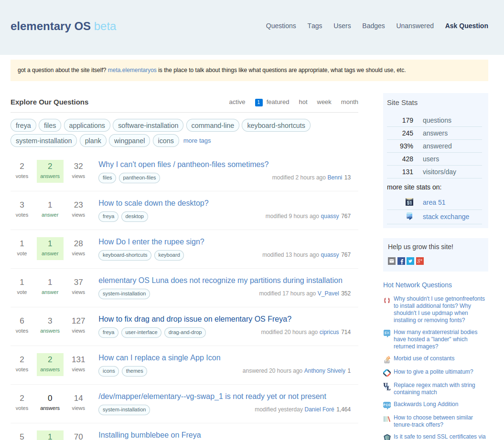The width and height of the screenshot is (504, 440).
Task: Open 'Installing bumblebee on Freya' question
Action: pos(150,435)
